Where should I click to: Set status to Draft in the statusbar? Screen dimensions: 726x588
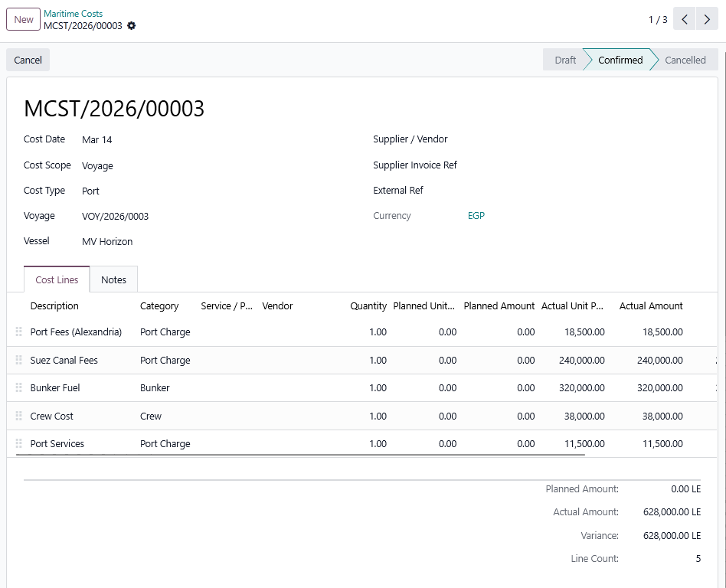pos(564,60)
